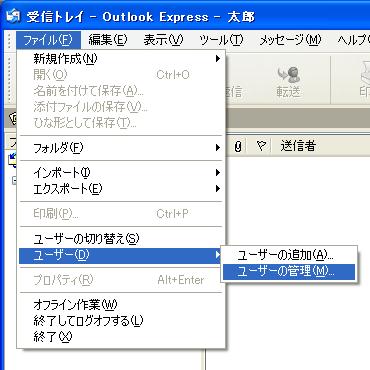Open the メッセージ(M) menu
This screenshot has width=370, height=370.
click(290, 40)
